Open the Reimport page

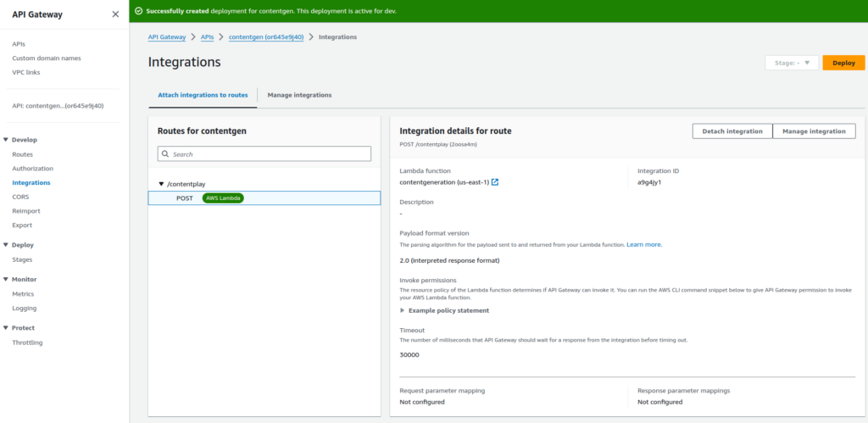[26, 211]
